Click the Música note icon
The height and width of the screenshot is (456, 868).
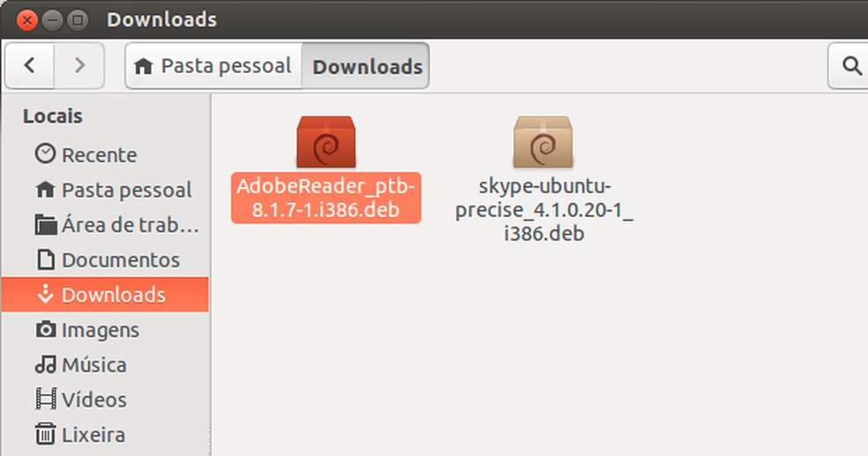click(x=45, y=364)
